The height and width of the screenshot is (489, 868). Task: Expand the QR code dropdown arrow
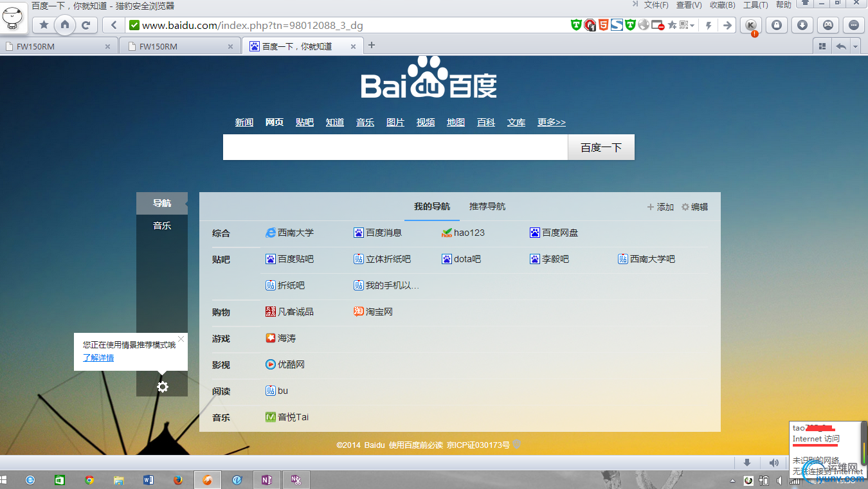click(692, 26)
